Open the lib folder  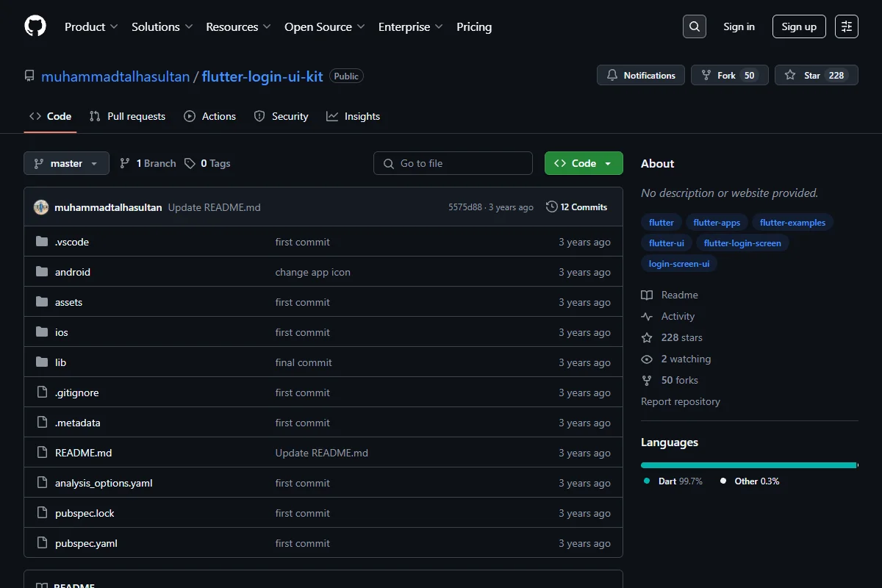(x=60, y=362)
